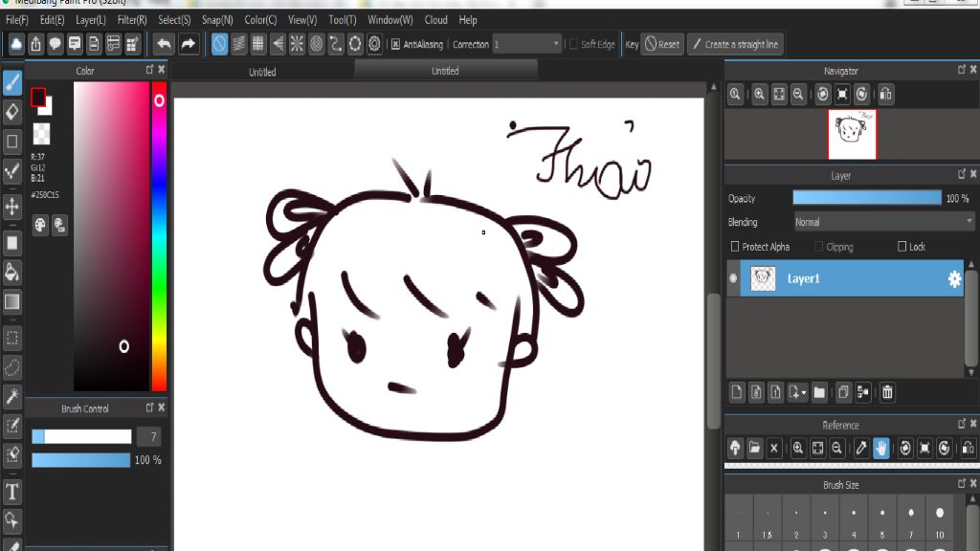Switch to the first Untitled tab
Image resolution: width=980 pixels, height=551 pixels.
[262, 72]
